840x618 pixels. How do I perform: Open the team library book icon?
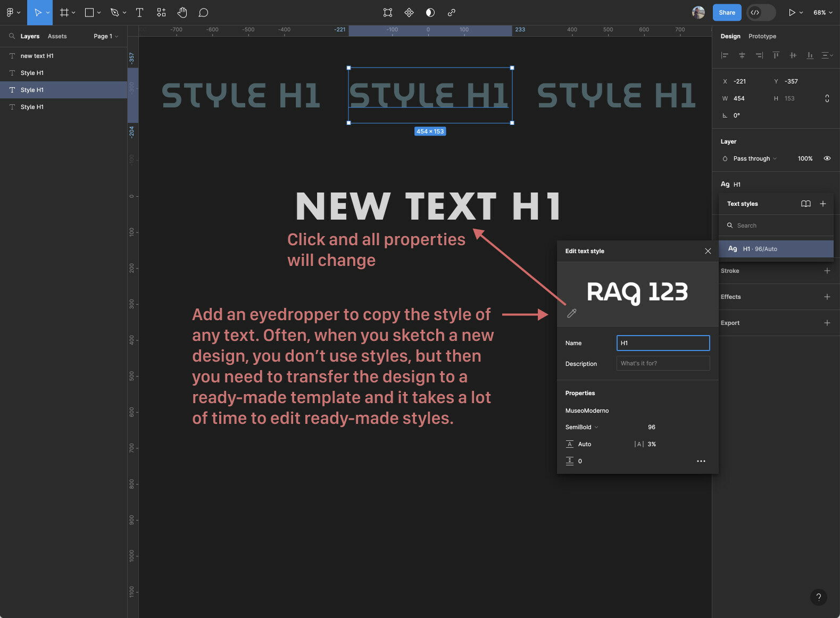806,204
